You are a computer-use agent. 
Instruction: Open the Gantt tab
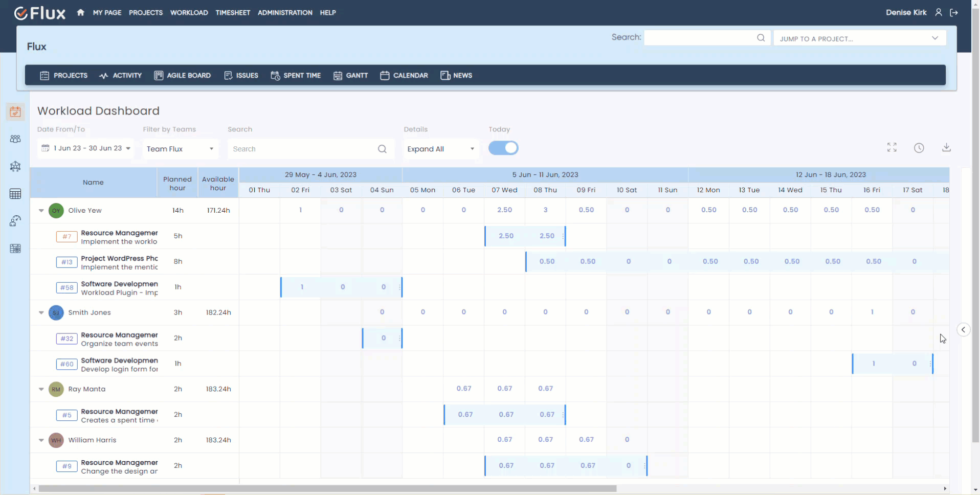351,75
